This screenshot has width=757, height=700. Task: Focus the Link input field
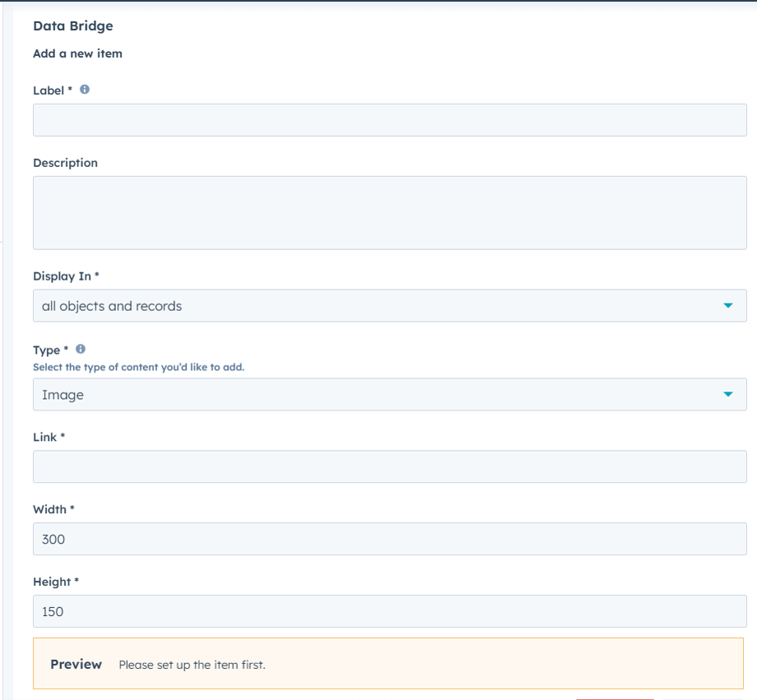point(389,466)
